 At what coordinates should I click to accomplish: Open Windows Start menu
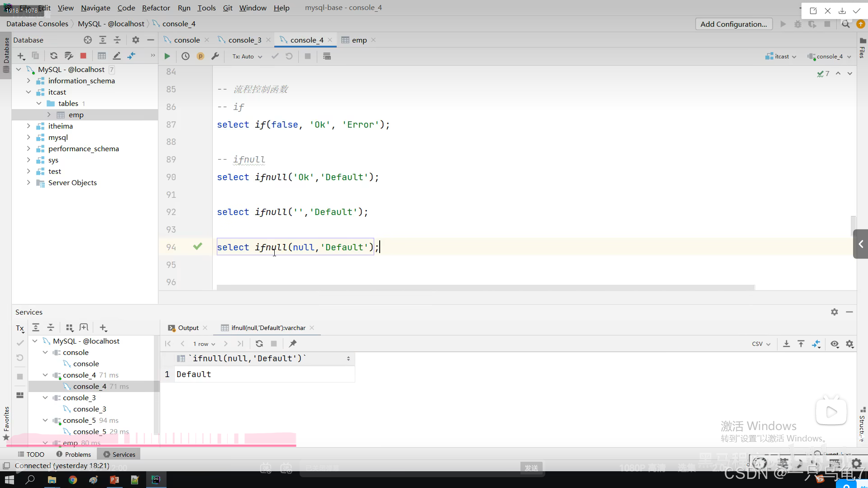tap(10, 479)
